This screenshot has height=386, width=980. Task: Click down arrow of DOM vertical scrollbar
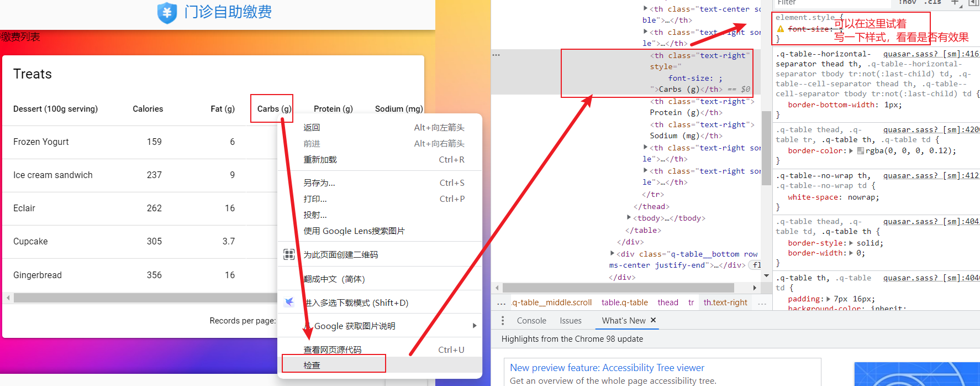tap(766, 275)
